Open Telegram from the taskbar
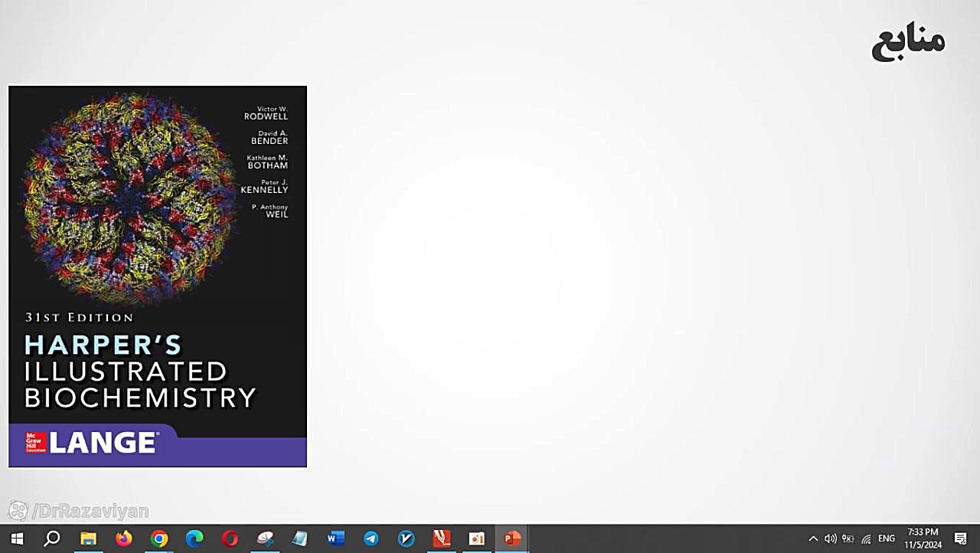The height and width of the screenshot is (553, 980). tap(371, 538)
